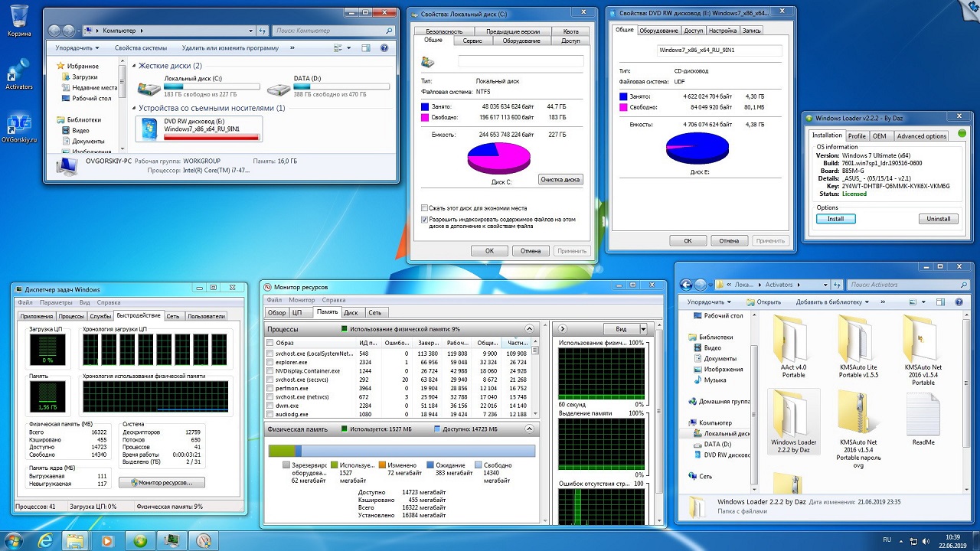Open the Recycle Bin desktop icon

(19, 18)
